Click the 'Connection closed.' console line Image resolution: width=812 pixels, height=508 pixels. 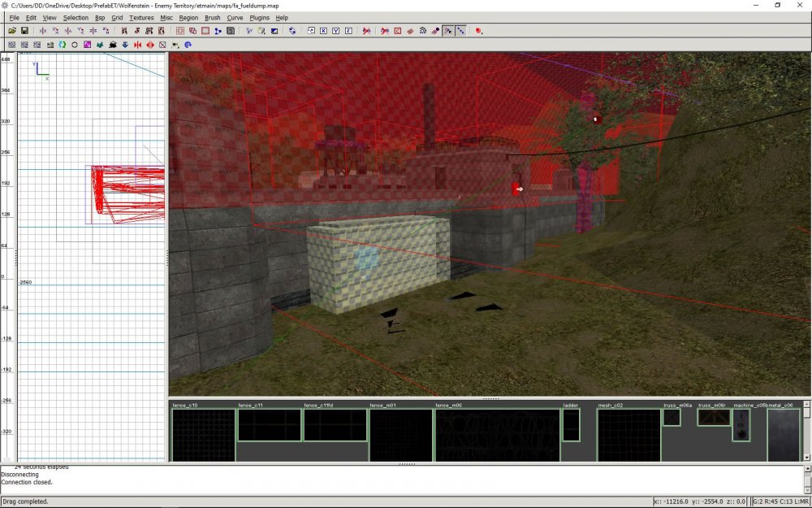pos(27,482)
